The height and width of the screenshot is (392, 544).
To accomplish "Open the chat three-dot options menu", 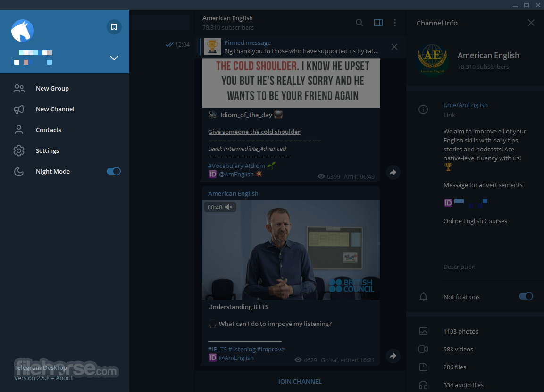I will [395, 23].
